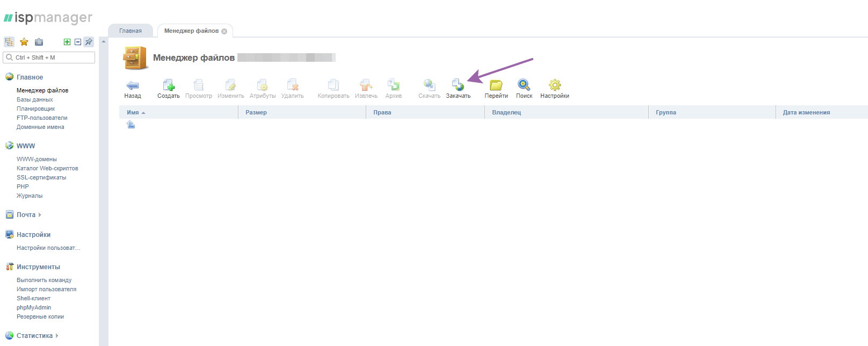Go up one level via the folder-up icon

[131, 125]
